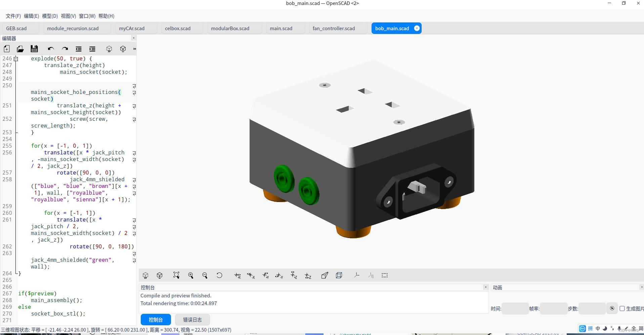Close the 控制台 console panel
This screenshot has height=335, width=644.
click(x=485, y=287)
